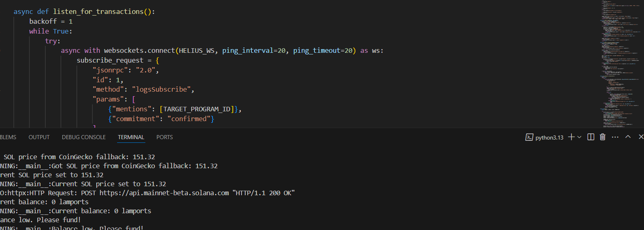This screenshot has height=230, width=644.
Task: Close the terminal panel
Action: click(x=641, y=137)
